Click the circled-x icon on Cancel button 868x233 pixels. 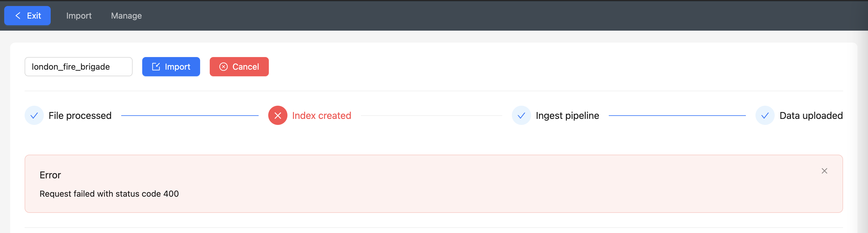tap(224, 67)
